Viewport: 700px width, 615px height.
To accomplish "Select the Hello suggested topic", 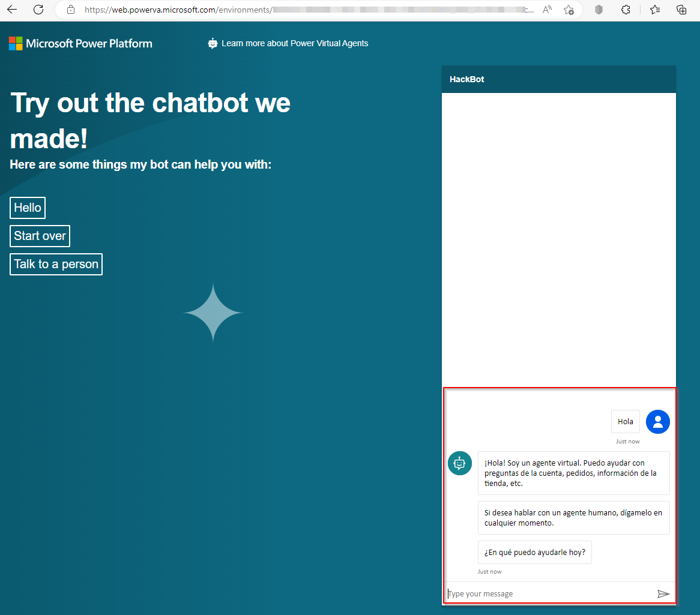I will 27,208.
